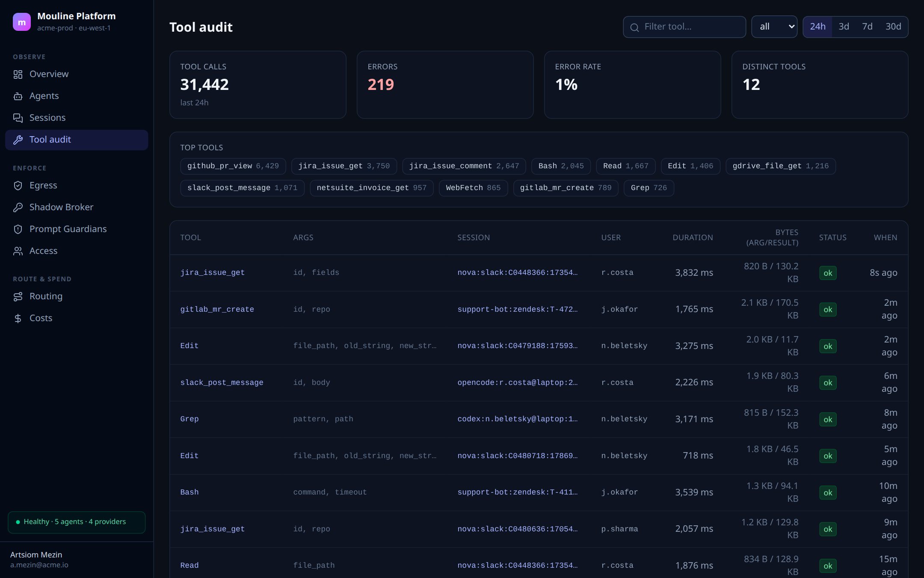This screenshot has height=578, width=924.
Task: Click the Tool Calls 31,442 value
Action: point(204,85)
